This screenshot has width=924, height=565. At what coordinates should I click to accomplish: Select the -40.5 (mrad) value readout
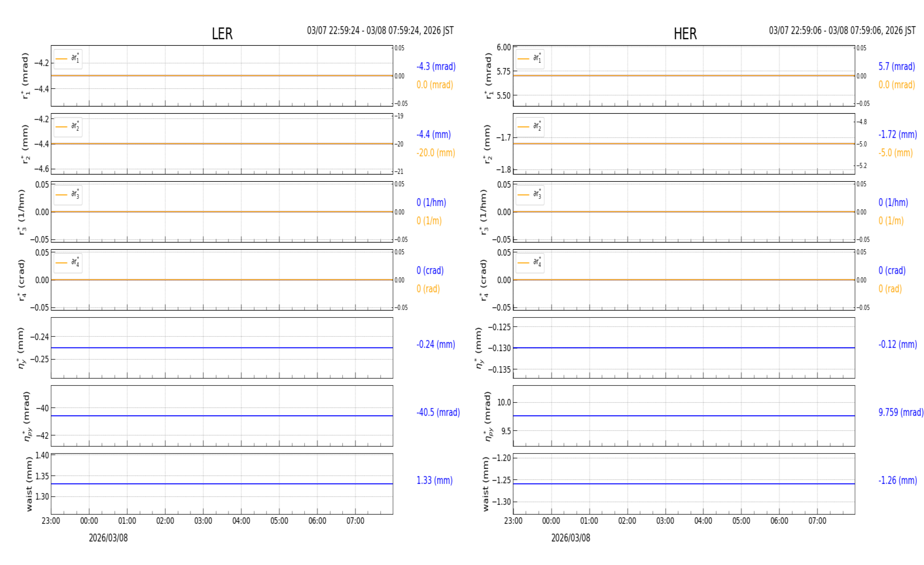pos(438,413)
